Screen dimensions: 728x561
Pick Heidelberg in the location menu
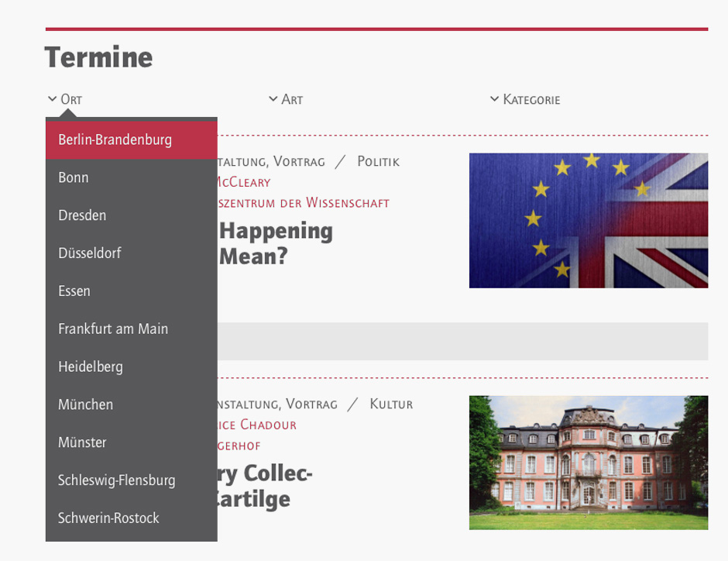(x=91, y=367)
